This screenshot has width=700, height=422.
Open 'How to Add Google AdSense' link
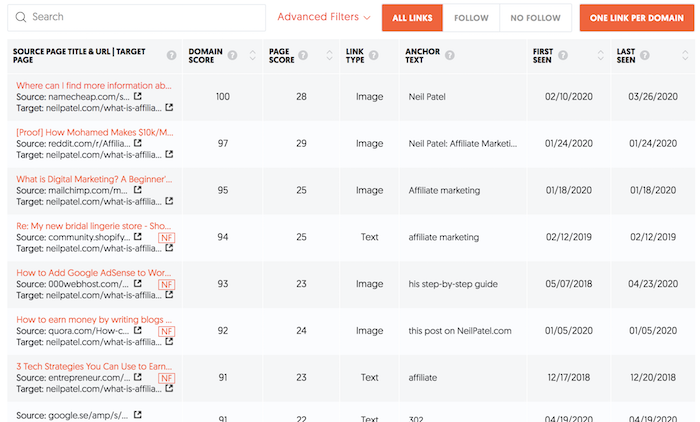pyautogui.click(x=93, y=273)
